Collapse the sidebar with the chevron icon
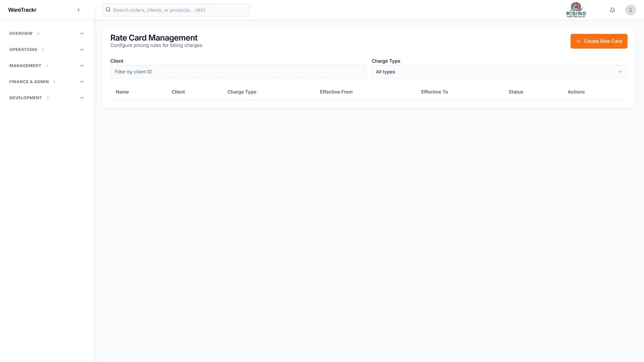This screenshot has width=644, height=362. [x=78, y=10]
